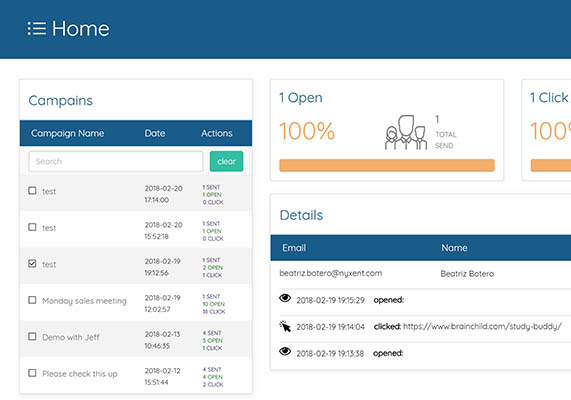Open the brainchild.com study-buddy link
This screenshot has height=400, width=571.
(482, 326)
